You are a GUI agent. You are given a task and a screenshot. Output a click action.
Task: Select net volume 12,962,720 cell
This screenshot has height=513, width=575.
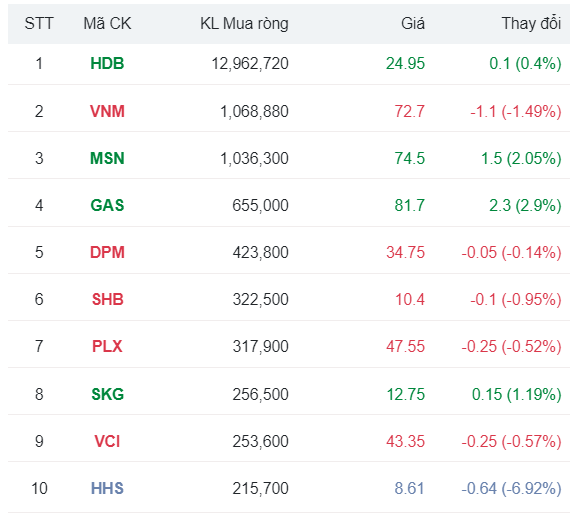pos(250,63)
